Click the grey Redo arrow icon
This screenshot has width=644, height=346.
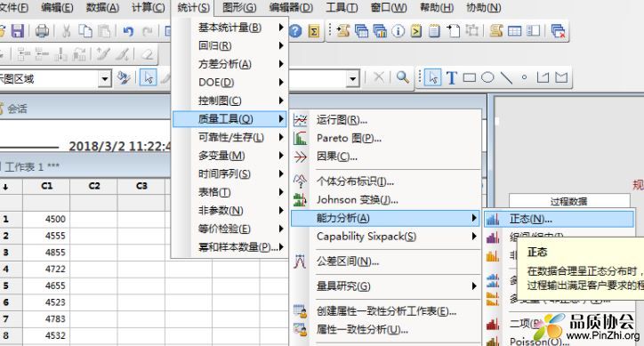pyautogui.click(x=147, y=31)
